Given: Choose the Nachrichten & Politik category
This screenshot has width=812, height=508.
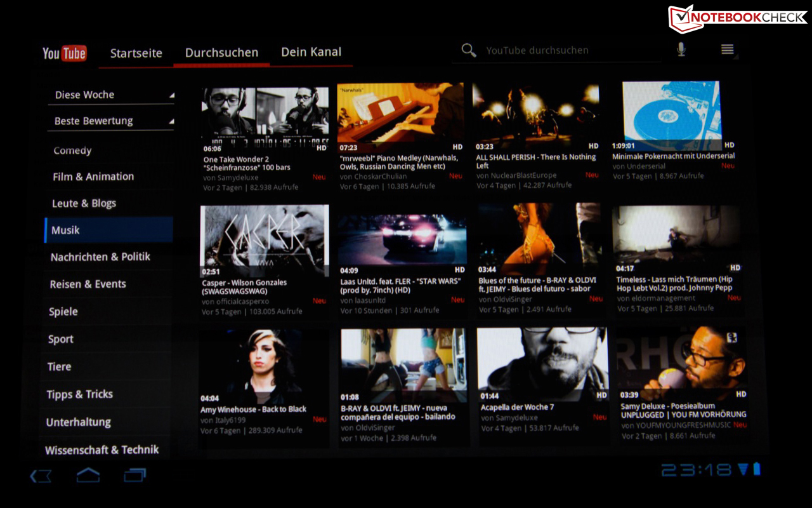Looking at the screenshot, I should click(x=108, y=257).
